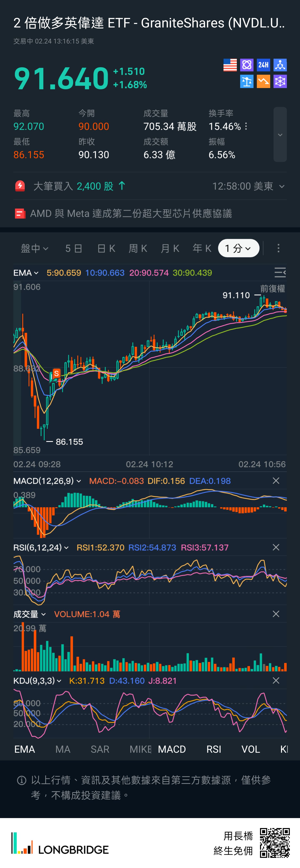This screenshot has width=300, height=868.
Task: Tap the balance scale icon
Action: [247, 82]
